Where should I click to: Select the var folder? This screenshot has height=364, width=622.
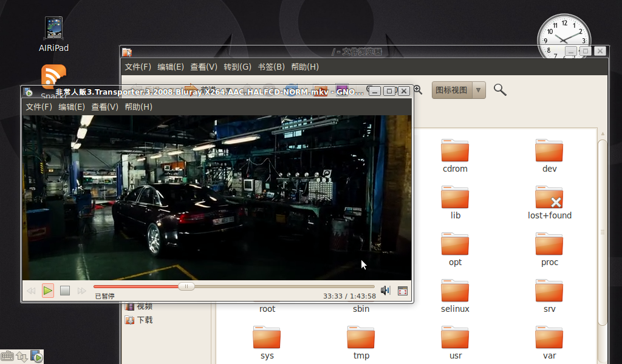click(549, 343)
